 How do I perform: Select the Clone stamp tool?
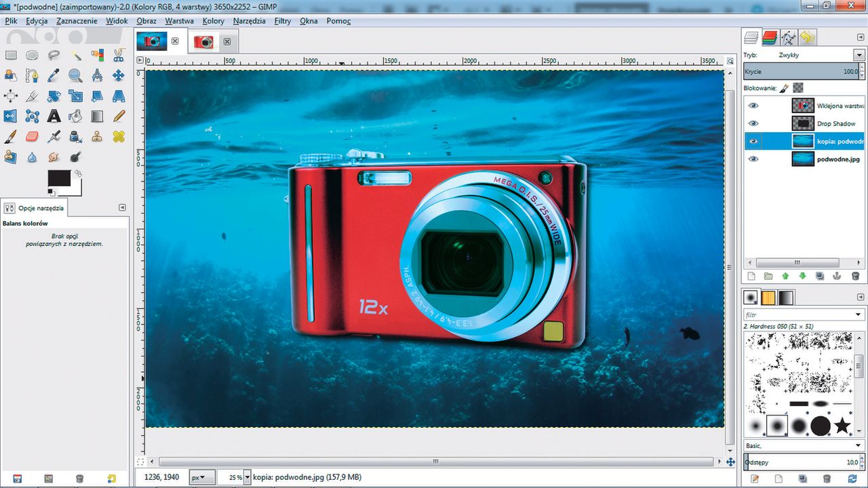click(97, 136)
